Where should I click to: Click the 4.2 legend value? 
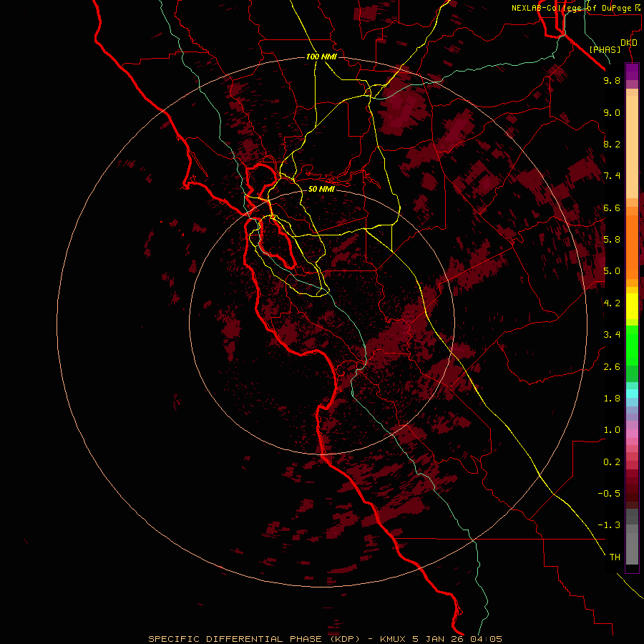(x=612, y=303)
